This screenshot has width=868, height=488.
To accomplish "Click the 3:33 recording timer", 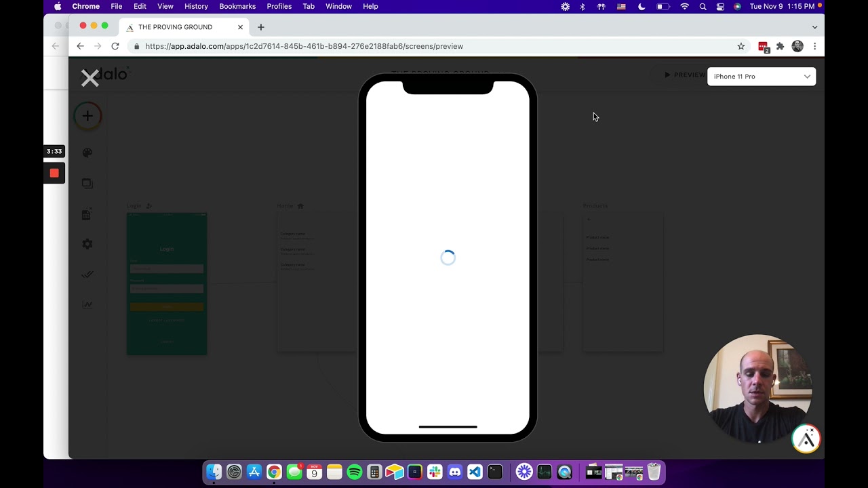I will point(54,151).
